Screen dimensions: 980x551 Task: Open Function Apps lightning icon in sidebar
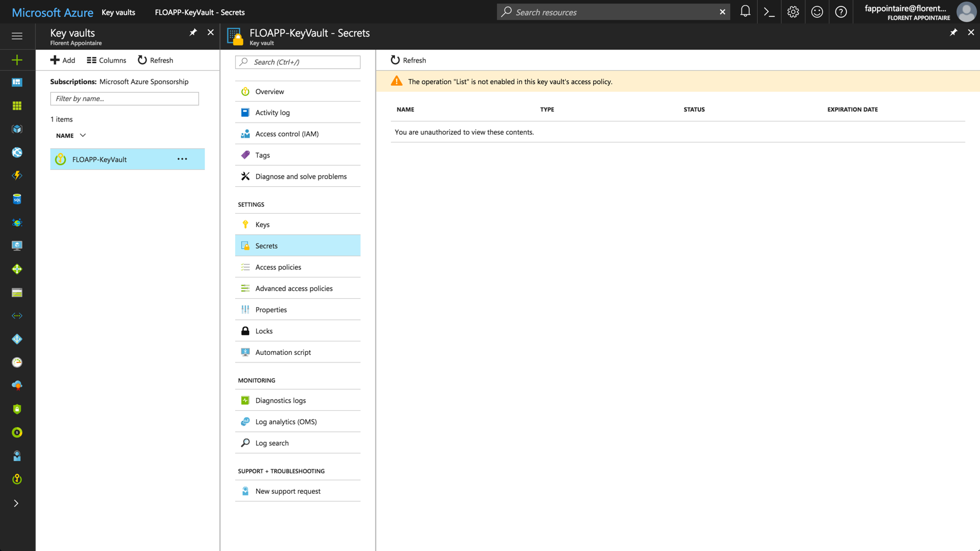(17, 176)
